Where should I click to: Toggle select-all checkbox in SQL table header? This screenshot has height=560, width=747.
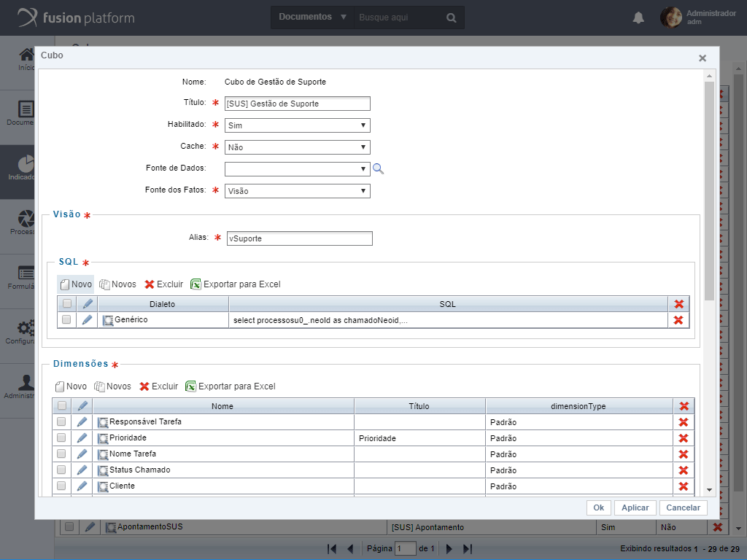pos(67,303)
